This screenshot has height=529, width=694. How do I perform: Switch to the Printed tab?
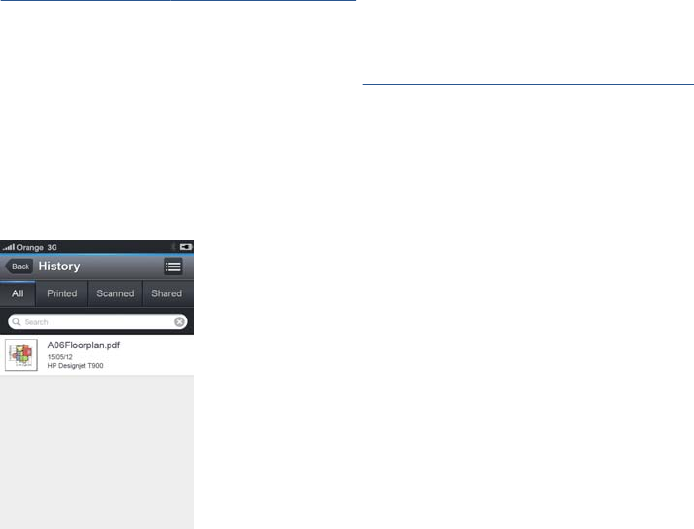[62, 293]
